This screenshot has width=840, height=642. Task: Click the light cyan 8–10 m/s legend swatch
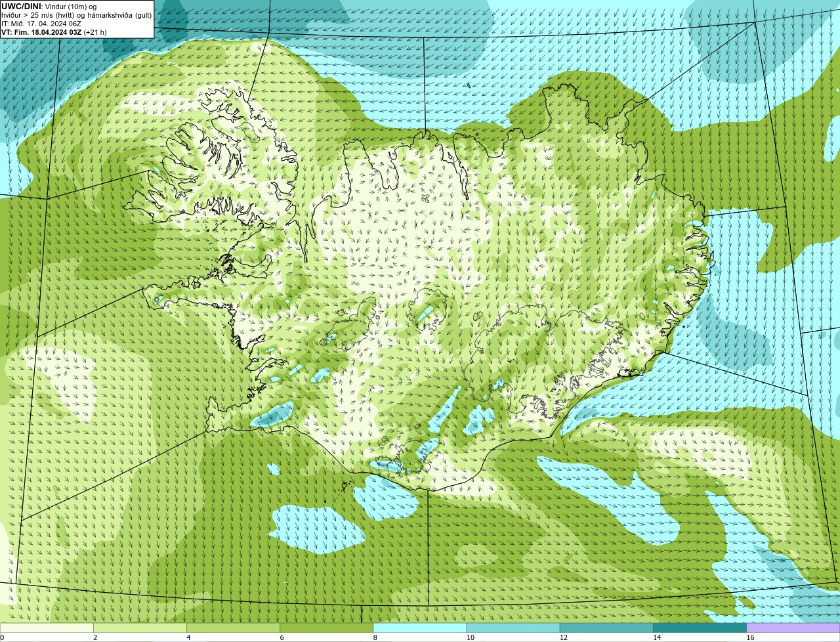[420, 628]
